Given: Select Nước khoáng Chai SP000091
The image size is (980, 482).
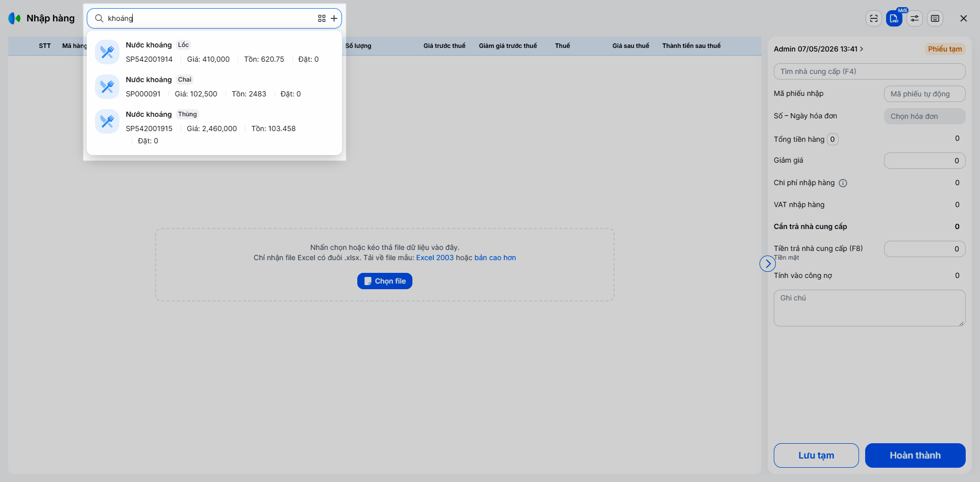Looking at the screenshot, I should tap(214, 87).
